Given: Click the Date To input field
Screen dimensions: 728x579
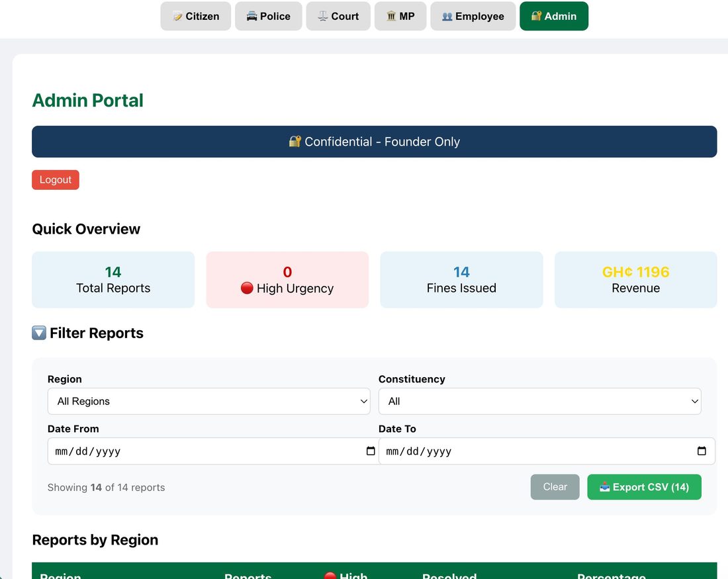Looking at the screenshot, I should (547, 451).
